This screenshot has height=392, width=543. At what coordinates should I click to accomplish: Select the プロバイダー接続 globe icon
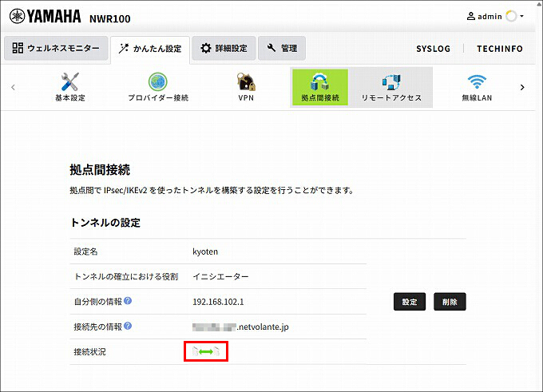[158, 82]
